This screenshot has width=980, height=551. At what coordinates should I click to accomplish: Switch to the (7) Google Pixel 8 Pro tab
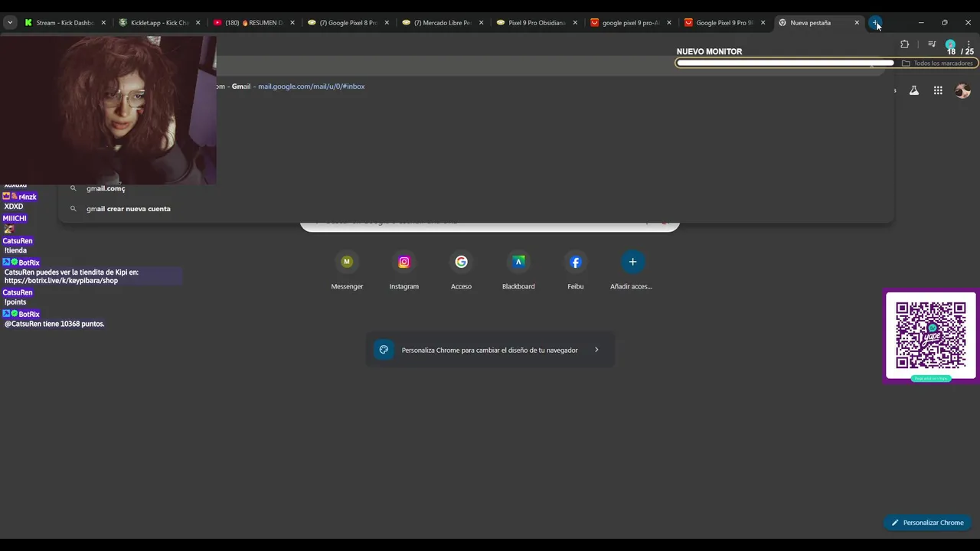click(348, 23)
